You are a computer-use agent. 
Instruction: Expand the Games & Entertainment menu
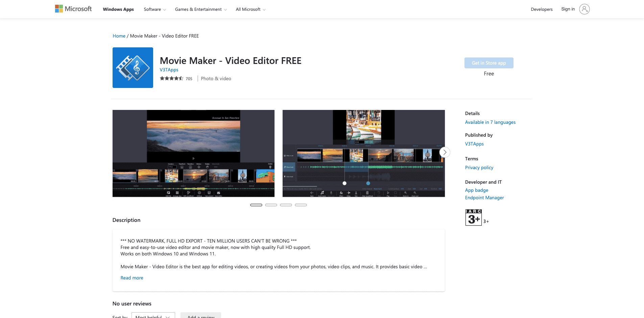[x=201, y=9]
